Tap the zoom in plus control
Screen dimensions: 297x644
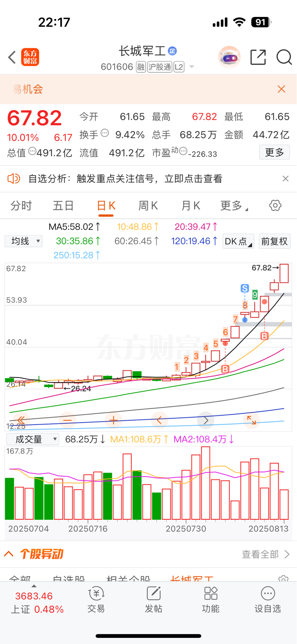114,420
